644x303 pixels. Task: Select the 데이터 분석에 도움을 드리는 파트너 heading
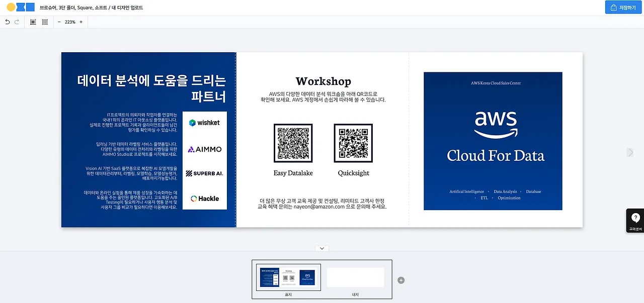[x=151, y=88]
